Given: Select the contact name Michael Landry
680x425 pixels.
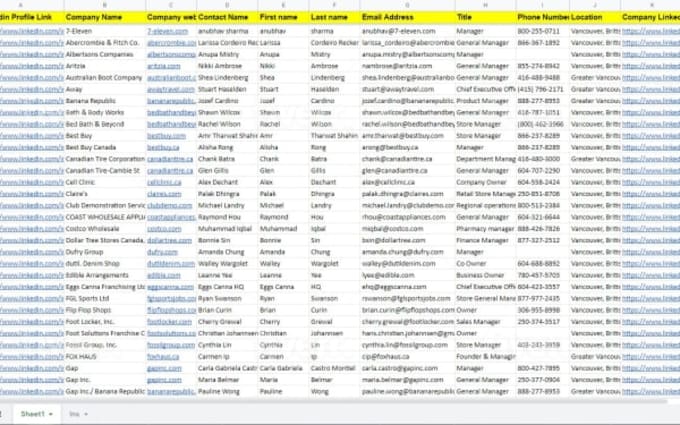Looking at the screenshot, I should (x=227, y=206).
